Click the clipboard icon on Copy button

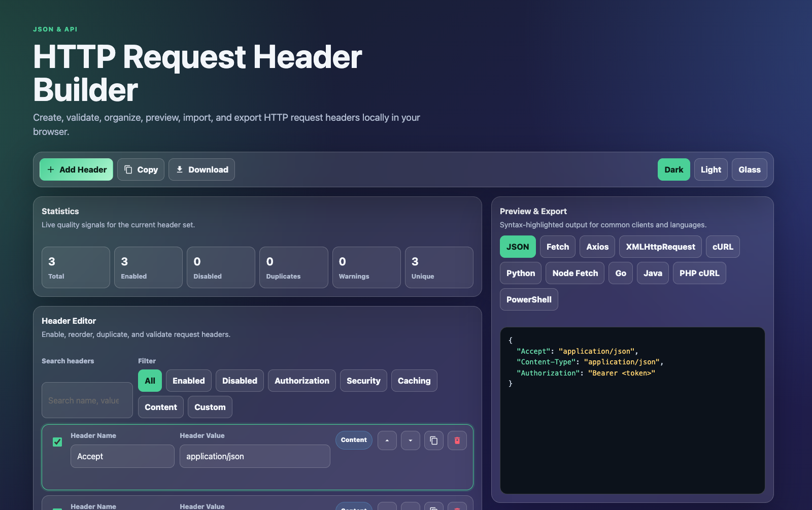coord(128,169)
